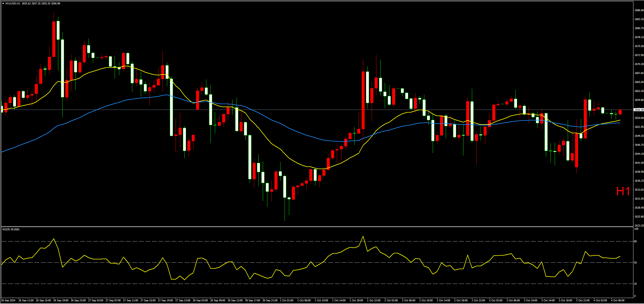Click time axis label 26 Sep 19:00
Screen dimensions: 644x304
click(61, 300)
